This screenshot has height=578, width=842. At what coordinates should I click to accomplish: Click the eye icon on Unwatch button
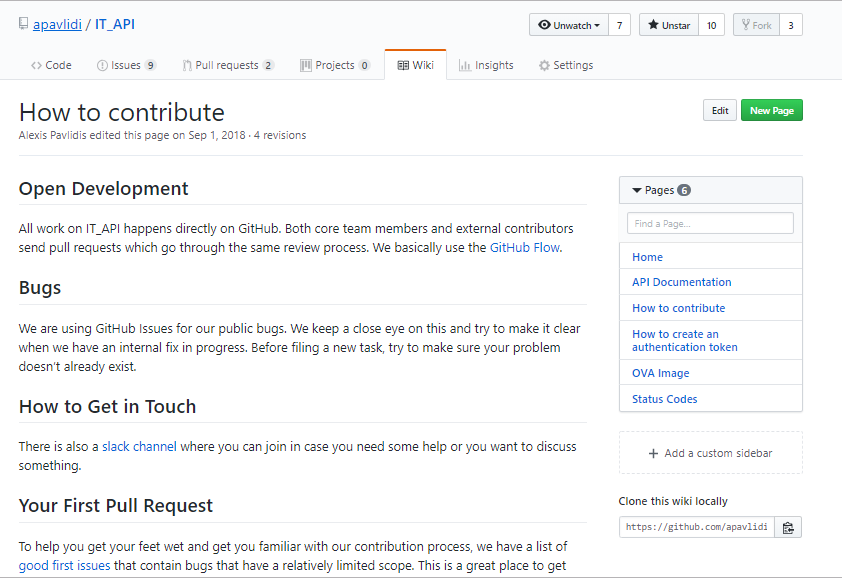(544, 25)
